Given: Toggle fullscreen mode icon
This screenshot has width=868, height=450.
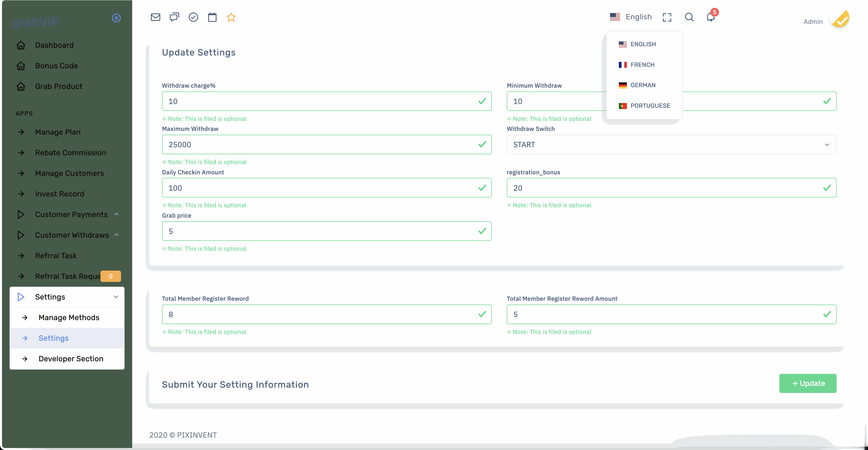Looking at the screenshot, I should (x=667, y=17).
